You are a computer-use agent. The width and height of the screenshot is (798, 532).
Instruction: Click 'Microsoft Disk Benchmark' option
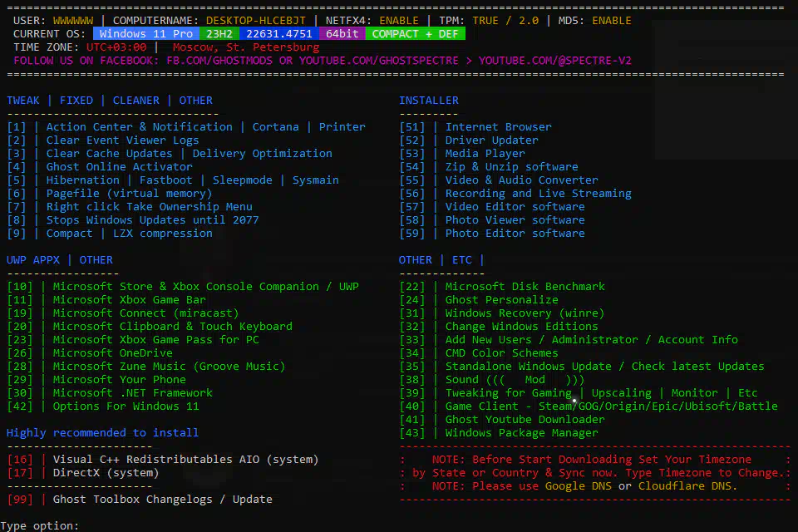[502, 286]
